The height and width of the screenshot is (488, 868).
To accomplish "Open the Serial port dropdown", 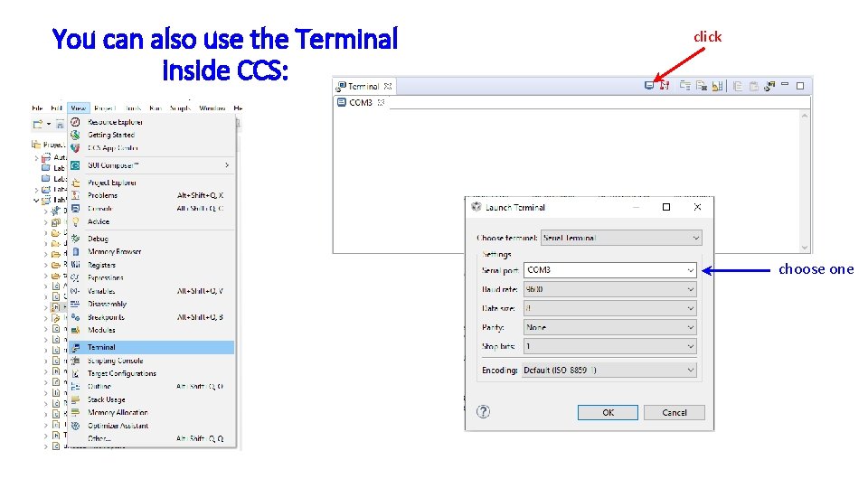I will point(610,270).
